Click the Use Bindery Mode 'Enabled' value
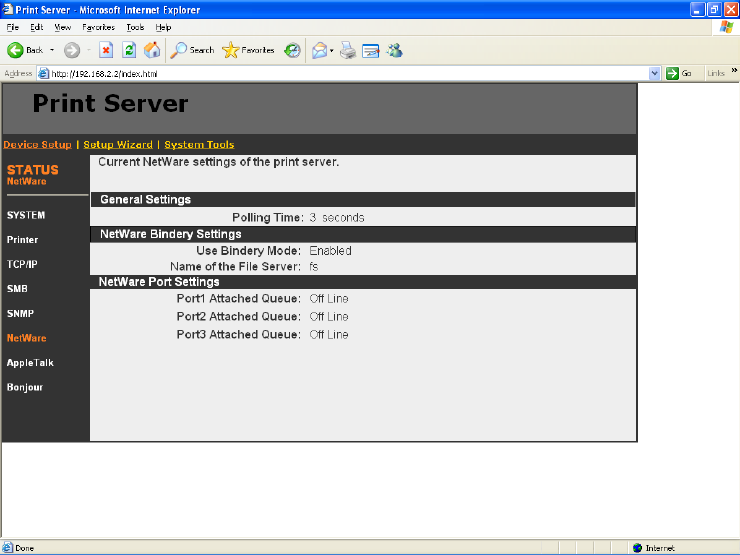740x555 pixels. (x=330, y=251)
